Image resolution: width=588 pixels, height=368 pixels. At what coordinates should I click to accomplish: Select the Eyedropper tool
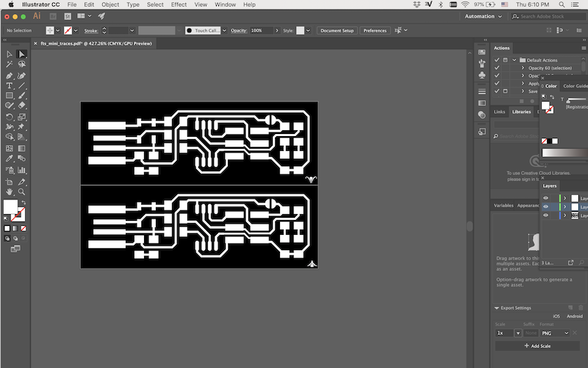[x=10, y=158]
